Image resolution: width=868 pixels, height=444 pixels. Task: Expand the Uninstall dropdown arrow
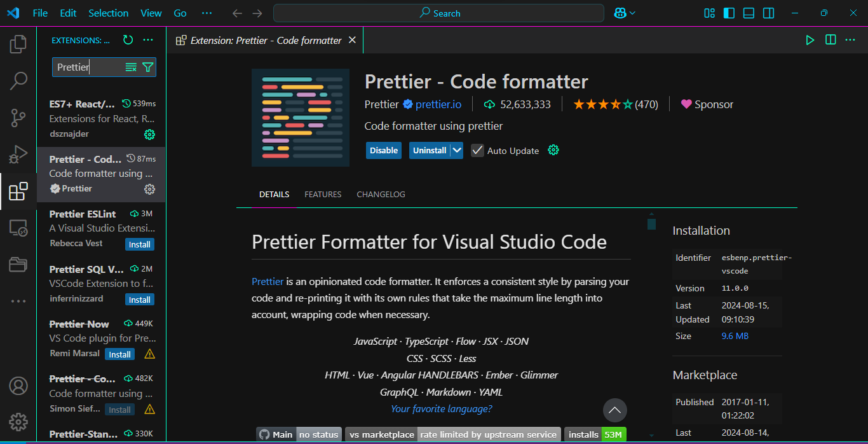click(457, 151)
